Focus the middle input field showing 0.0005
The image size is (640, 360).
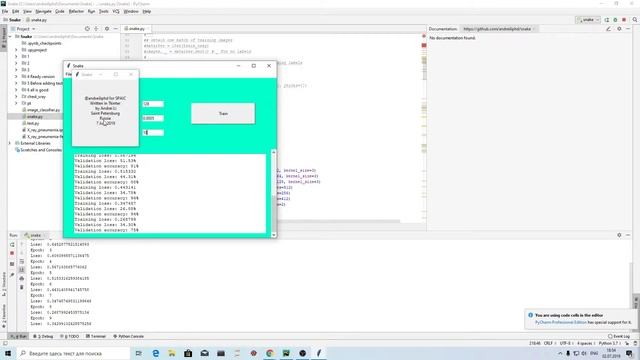coord(153,118)
